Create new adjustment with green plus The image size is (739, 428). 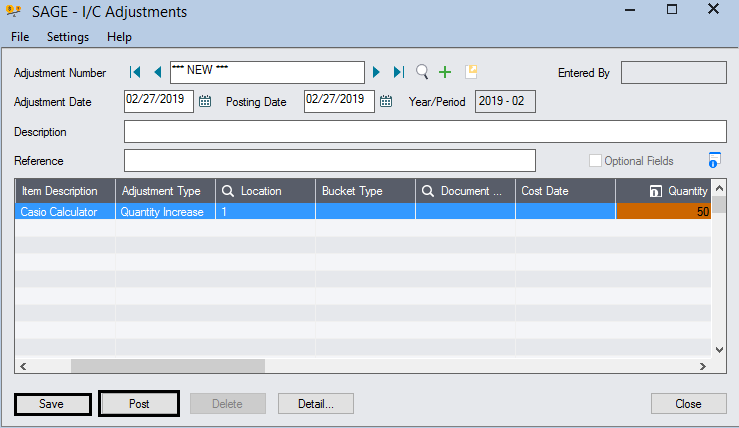445,72
